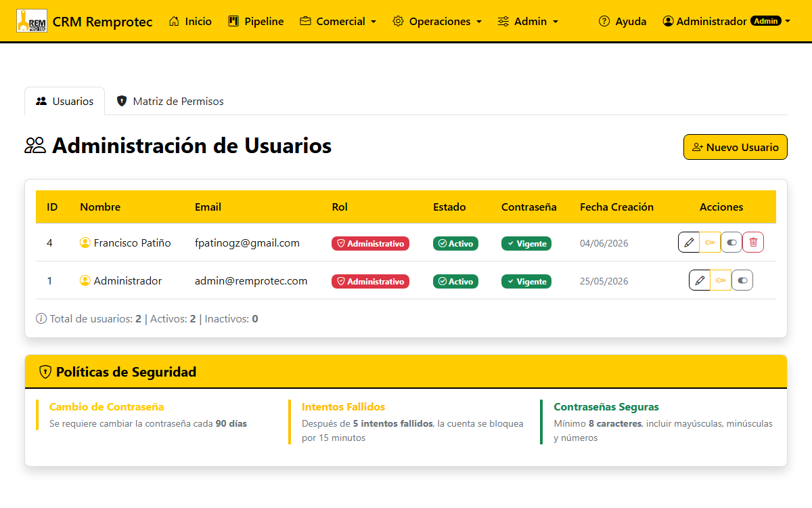This screenshot has height=508, width=812.
Task: Switch to Matriz de Permisos tab
Action: click(x=171, y=101)
